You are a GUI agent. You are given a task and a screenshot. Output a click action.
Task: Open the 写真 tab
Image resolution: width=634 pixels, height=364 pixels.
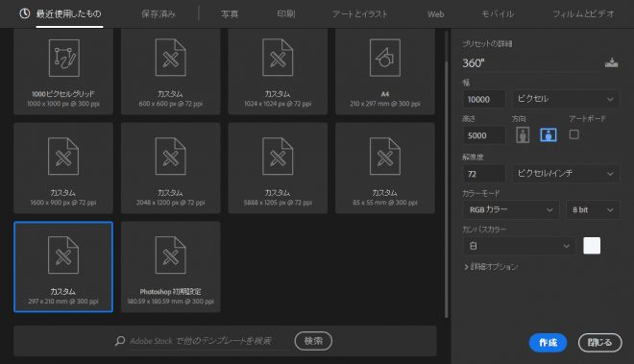[230, 14]
